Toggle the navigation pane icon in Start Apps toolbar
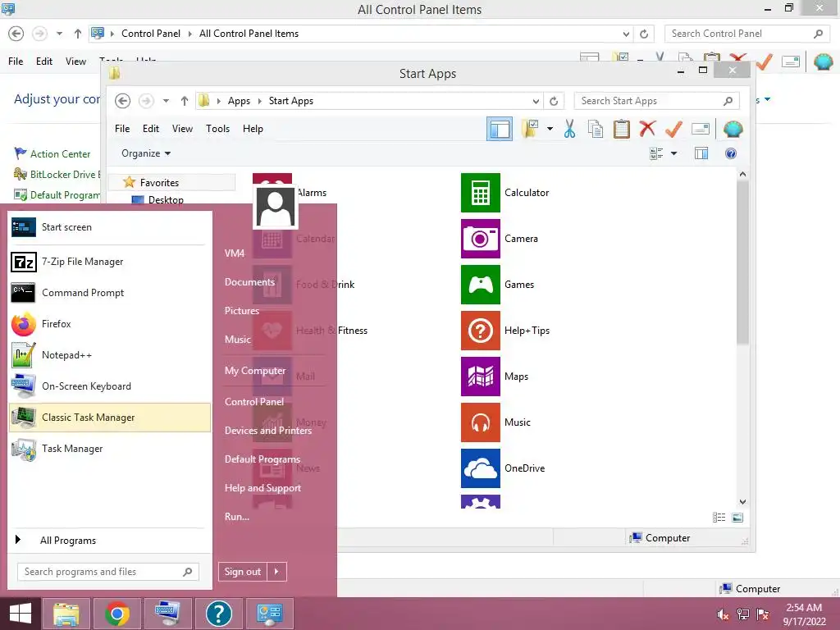840x630 pixels. (x=500, y=129)
